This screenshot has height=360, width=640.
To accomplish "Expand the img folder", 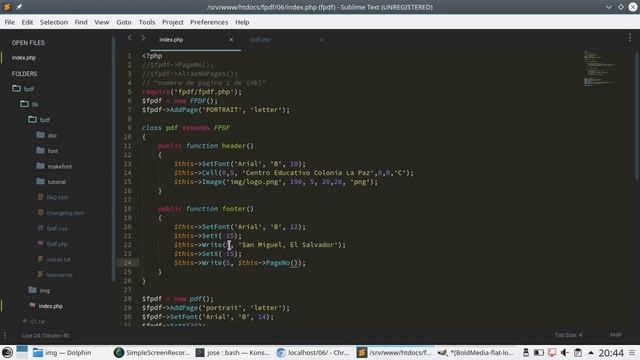I will [39, 290].
